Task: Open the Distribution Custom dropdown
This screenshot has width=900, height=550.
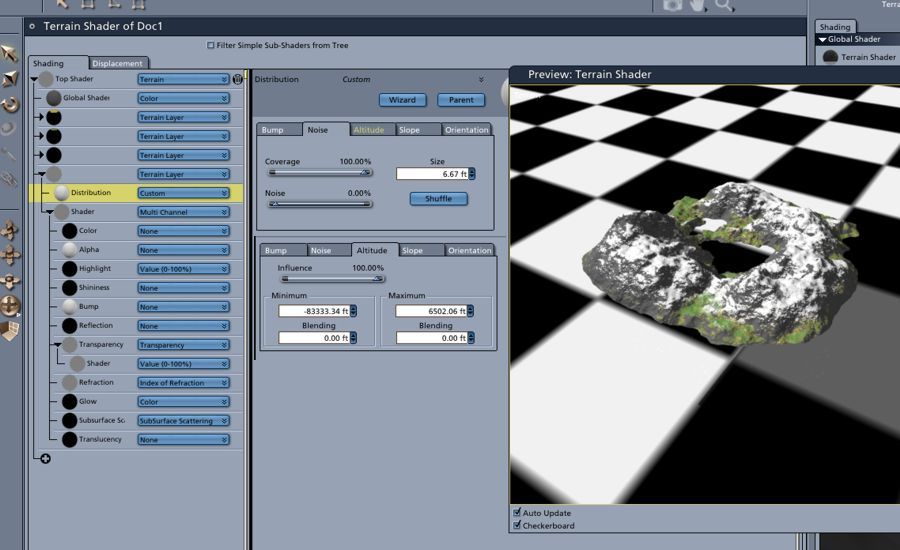Action: [x=184, y=193]
